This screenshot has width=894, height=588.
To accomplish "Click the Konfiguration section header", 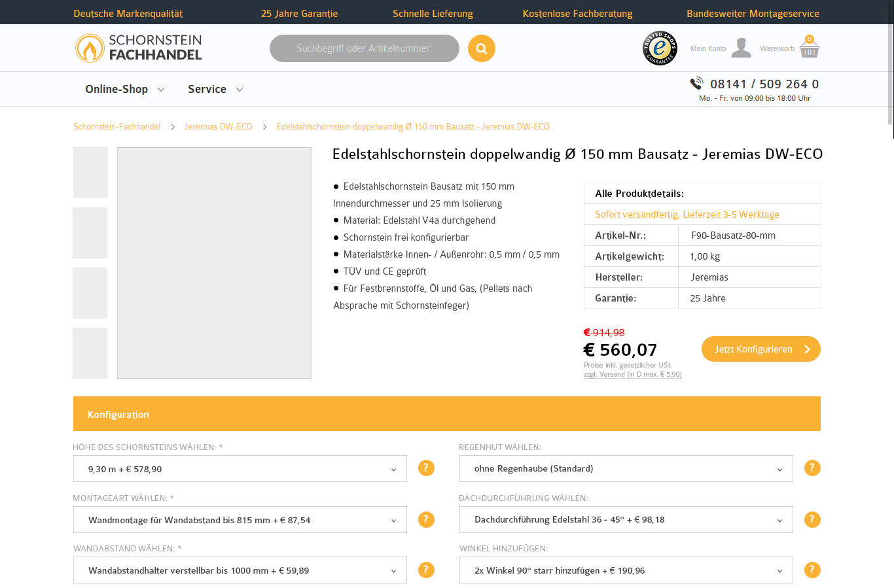I will pos(447,413).
